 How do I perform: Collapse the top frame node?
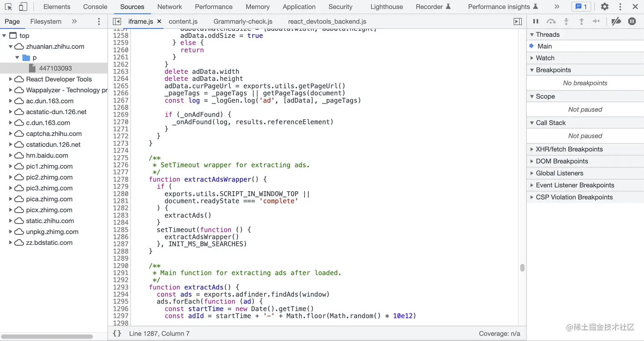4,36
